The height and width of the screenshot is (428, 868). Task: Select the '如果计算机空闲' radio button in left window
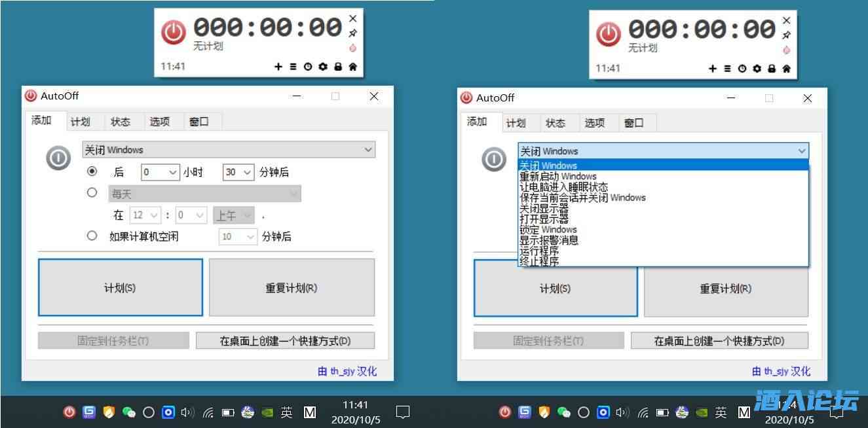(92, 236)
